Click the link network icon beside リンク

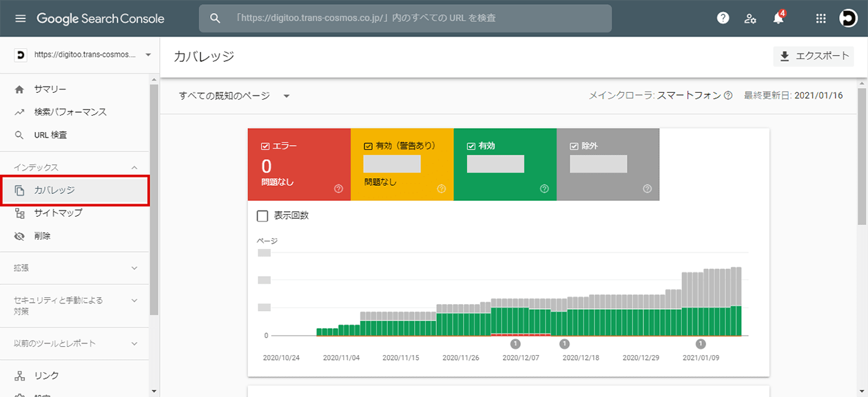click(x=19, y=376)
